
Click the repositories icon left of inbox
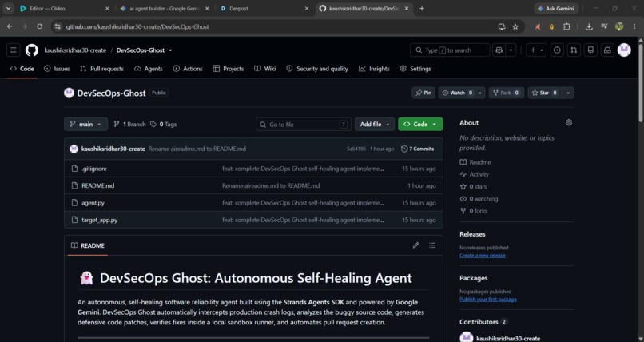tap(590, 50)
